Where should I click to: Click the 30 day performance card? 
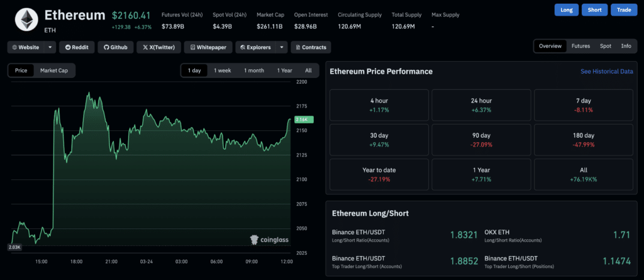tap(379, 140)
